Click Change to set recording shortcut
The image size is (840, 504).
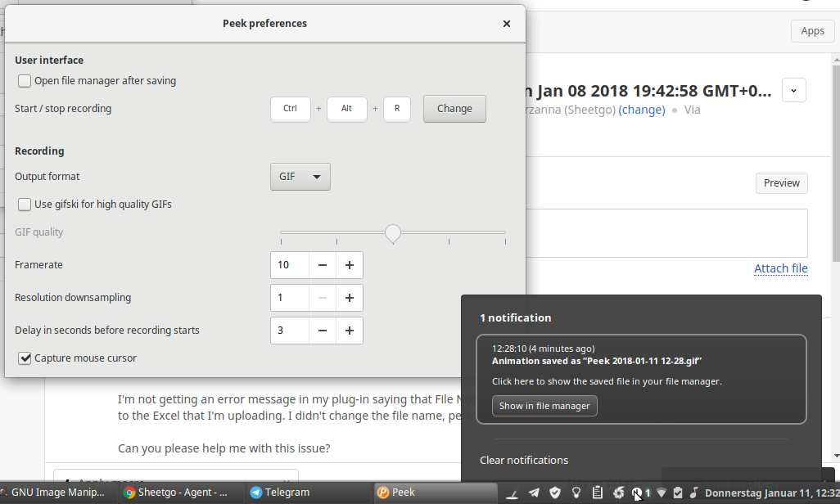[x=454, y=109]
